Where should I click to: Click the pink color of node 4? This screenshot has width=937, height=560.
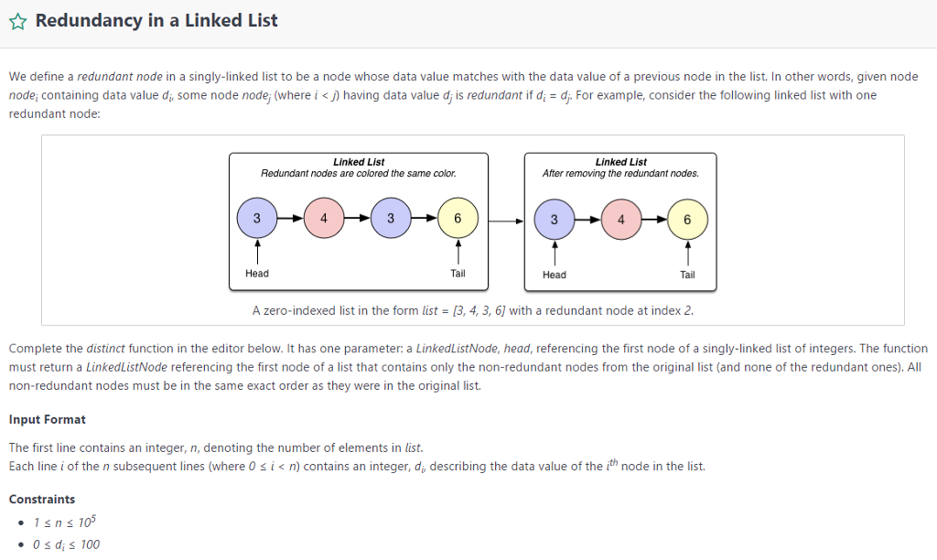pos(324,218)
